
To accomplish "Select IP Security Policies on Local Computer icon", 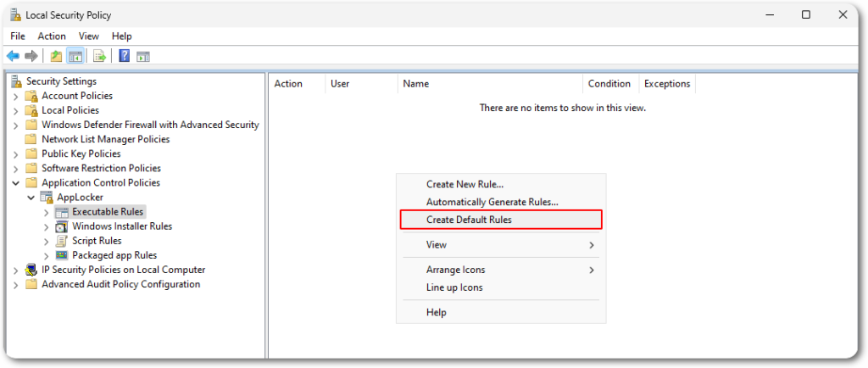I will (31, 270).
